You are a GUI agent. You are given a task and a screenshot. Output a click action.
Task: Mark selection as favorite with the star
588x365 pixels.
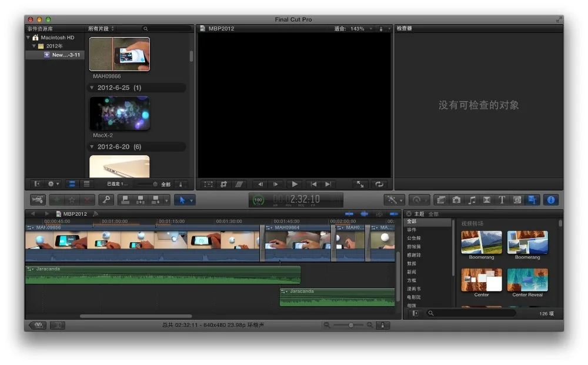tap(58, 200)
